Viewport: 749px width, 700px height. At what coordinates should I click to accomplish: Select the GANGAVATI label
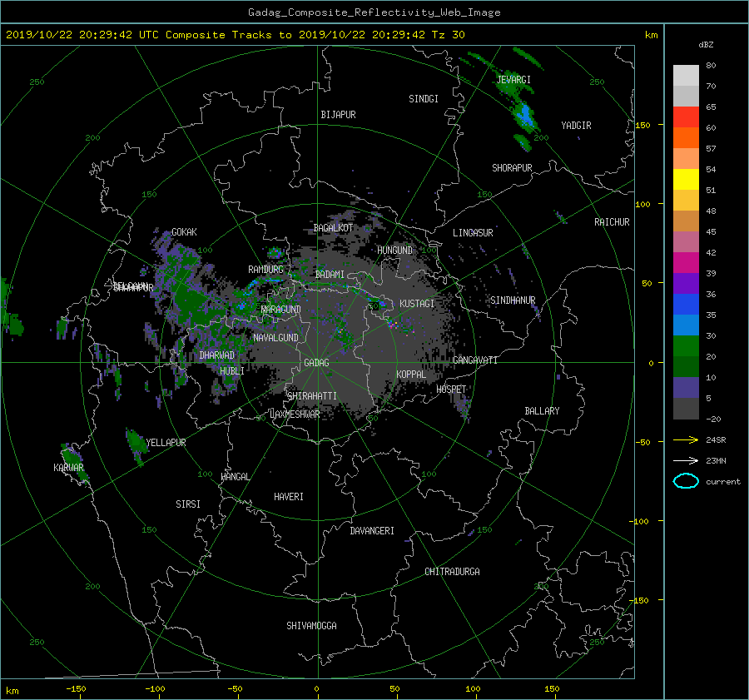point(475,360)
